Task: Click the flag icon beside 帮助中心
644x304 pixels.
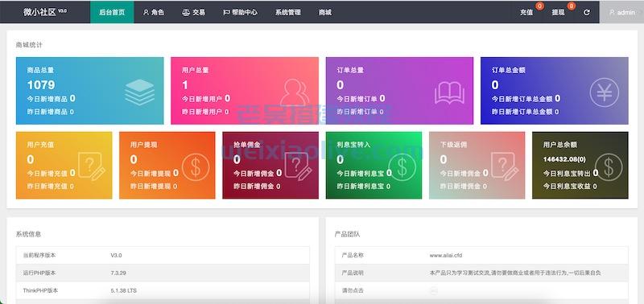Action: click(226, 12)
